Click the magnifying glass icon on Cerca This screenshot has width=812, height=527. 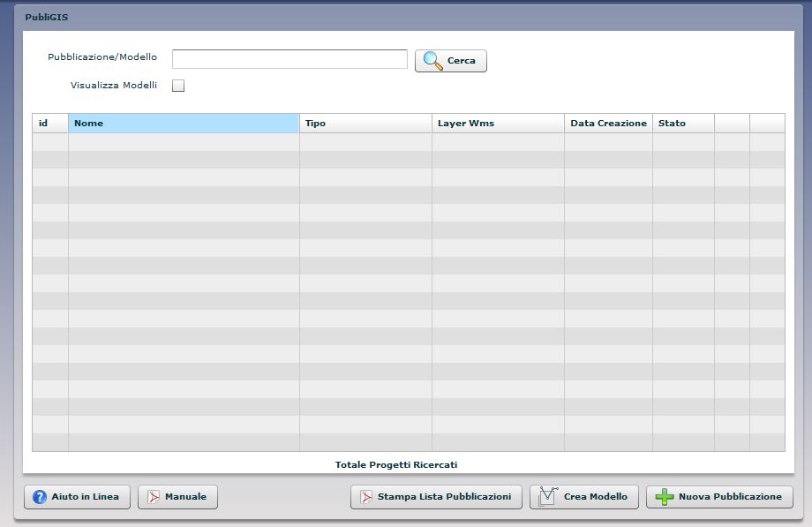[x=433, y=61]
